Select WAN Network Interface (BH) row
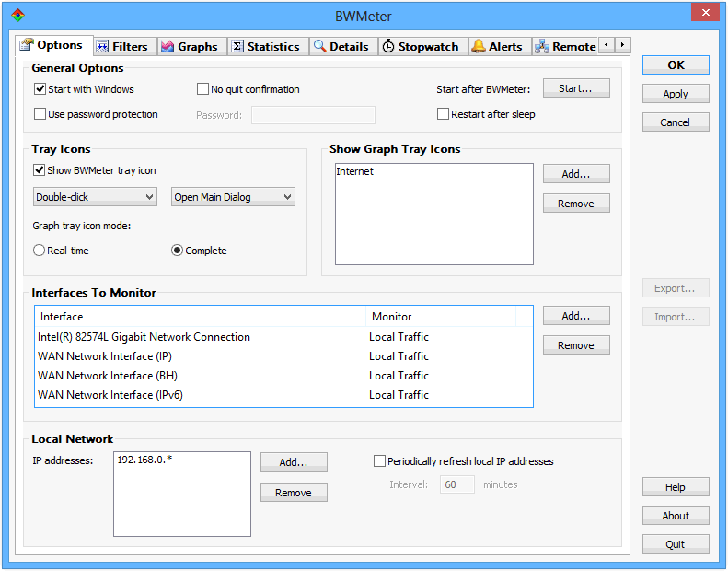Screen dimensions: 728x571 coord(283,376)
